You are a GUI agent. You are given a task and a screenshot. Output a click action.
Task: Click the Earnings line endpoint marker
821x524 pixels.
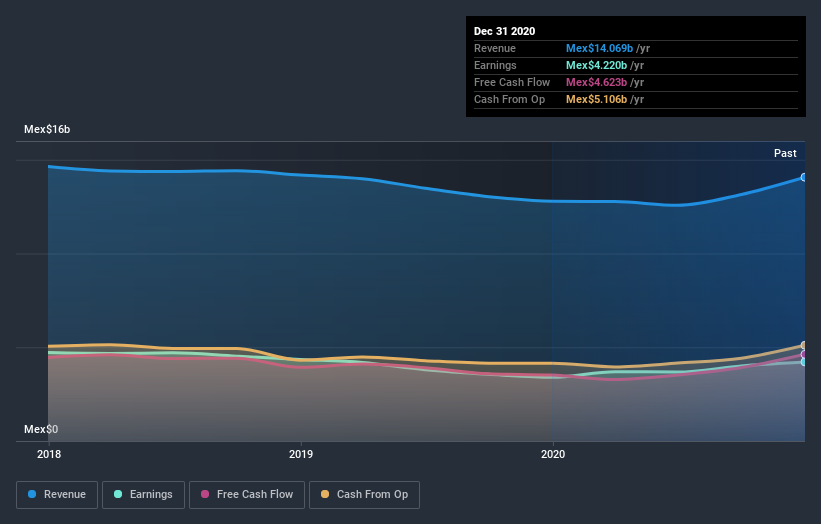(x=803, y=362)
